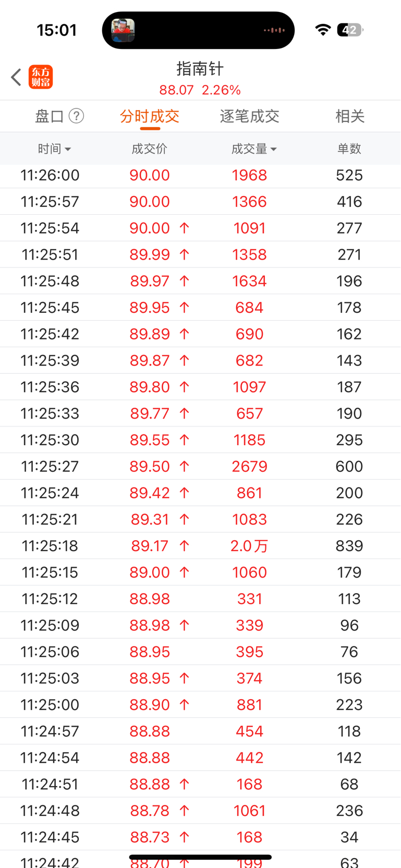
Task: Open the 相关 tab
Action: [350, 116]
